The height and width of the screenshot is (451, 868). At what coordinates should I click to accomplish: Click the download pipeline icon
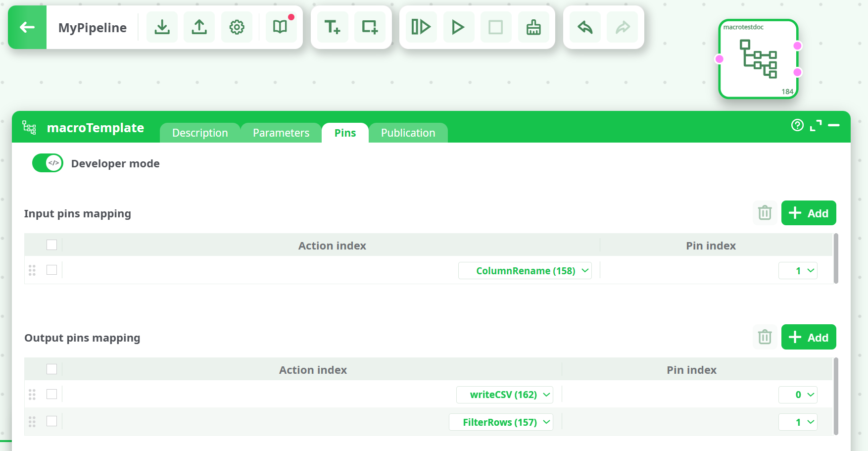pyautogui.click(x=162, y=27)
